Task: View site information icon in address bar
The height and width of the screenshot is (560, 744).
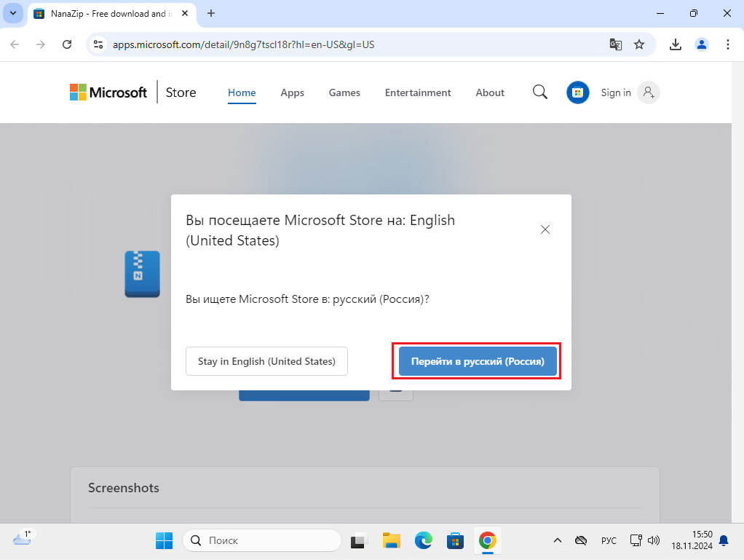Action: [x=98, y=44]
